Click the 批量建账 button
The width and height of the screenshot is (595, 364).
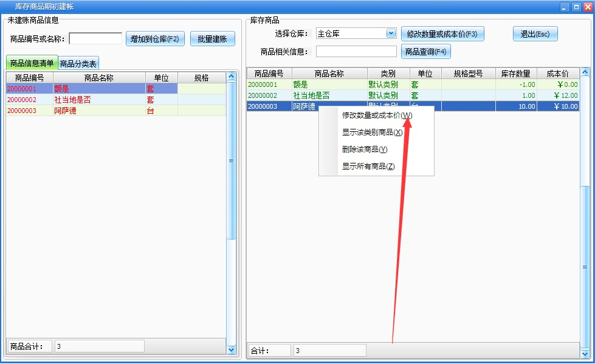[213, 39]
